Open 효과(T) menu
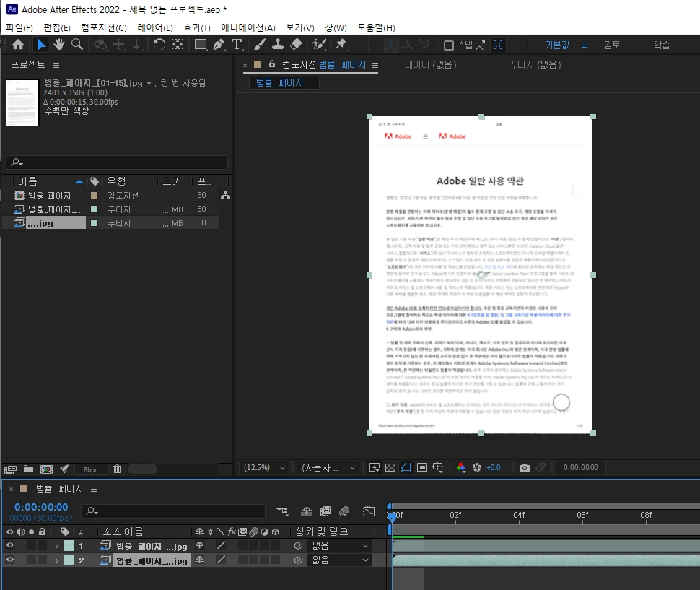Image resolution: width=700 pixels, height=590 pixels. point(197,27)
